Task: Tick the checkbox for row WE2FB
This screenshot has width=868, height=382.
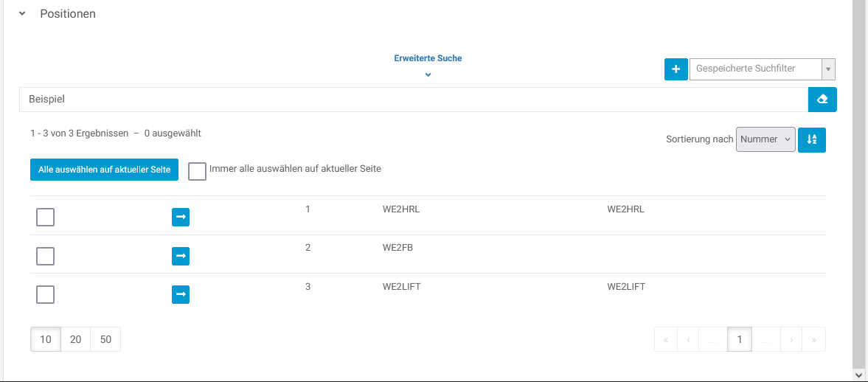Action: coord(46,256)
